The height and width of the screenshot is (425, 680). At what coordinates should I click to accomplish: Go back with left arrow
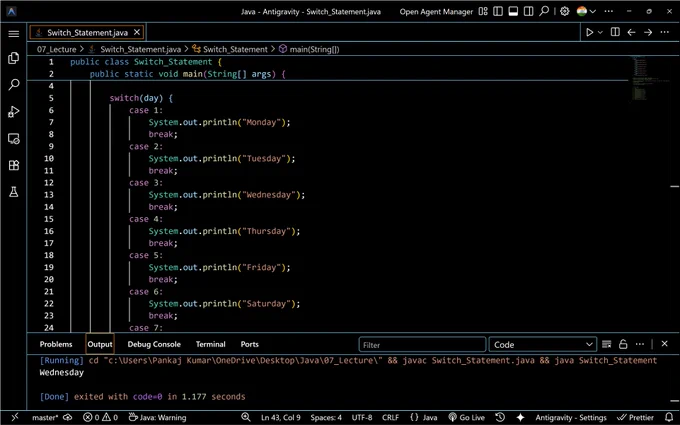coord(631,32)
